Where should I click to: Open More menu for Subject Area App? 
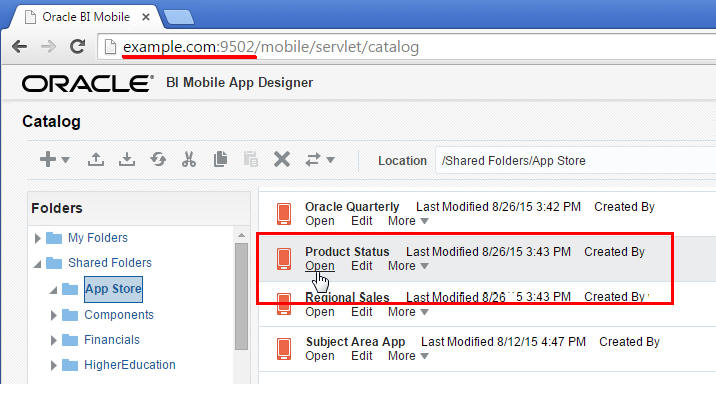[408, 356]
